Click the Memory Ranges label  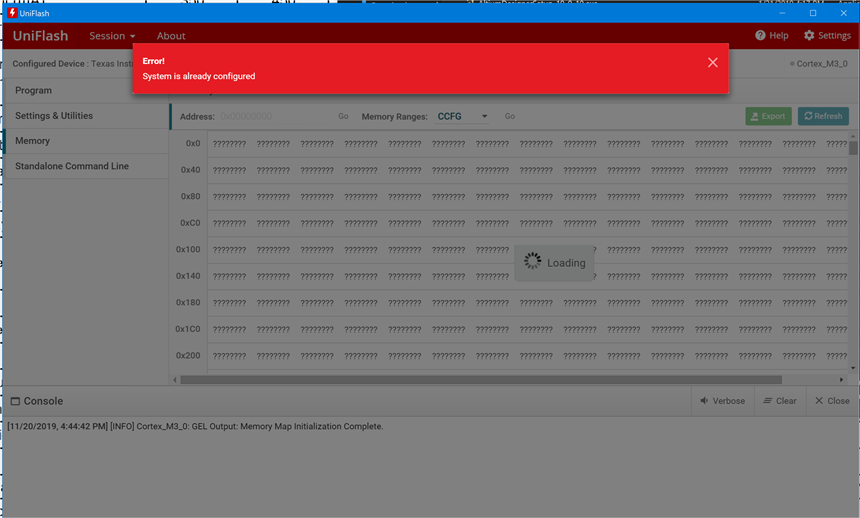point(394,117)
